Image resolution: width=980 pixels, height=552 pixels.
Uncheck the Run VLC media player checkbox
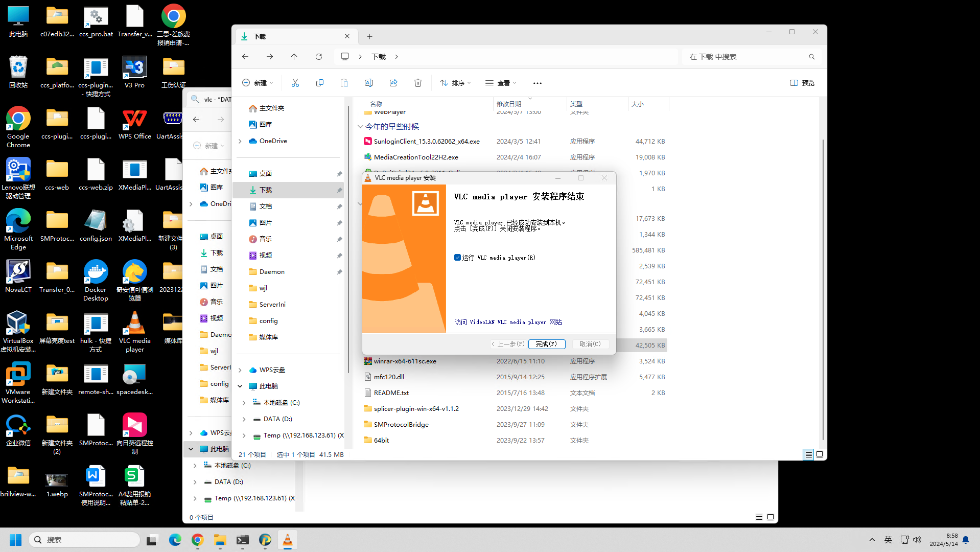(458, 258)
